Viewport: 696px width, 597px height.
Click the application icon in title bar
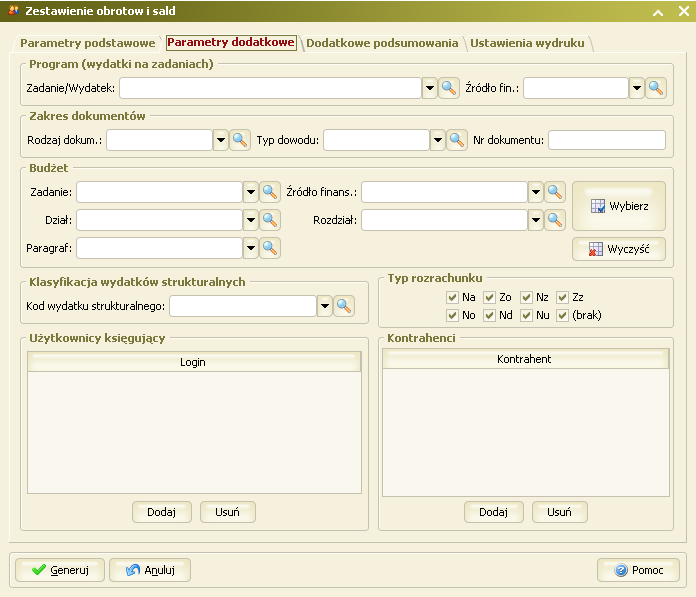pos(14,10)
